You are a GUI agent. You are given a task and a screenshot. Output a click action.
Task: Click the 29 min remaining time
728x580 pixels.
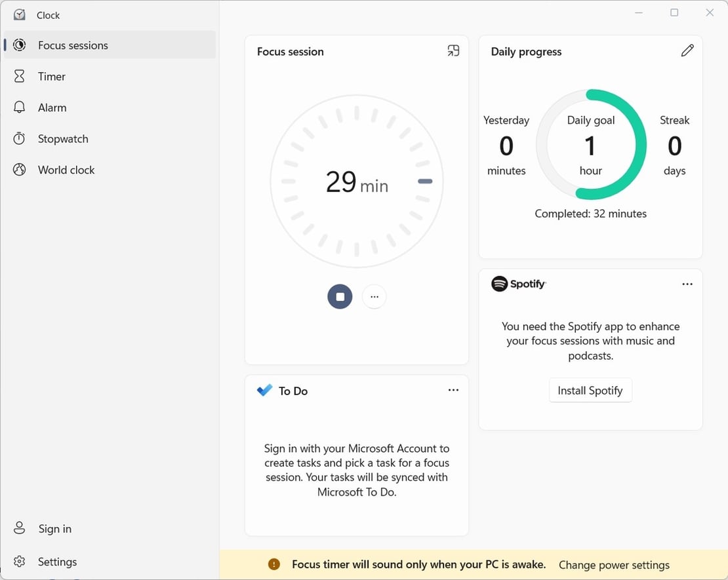(357, 182)
